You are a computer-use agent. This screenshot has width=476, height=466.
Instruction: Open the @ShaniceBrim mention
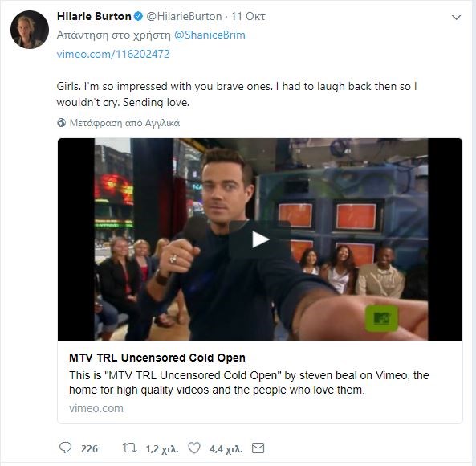coord(210,35)
